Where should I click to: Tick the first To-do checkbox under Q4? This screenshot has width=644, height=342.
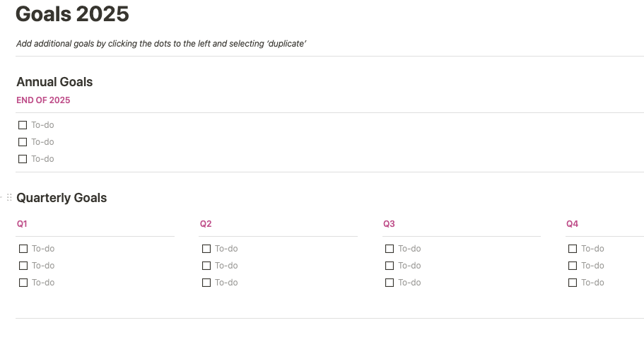click(x=573, y=249)
